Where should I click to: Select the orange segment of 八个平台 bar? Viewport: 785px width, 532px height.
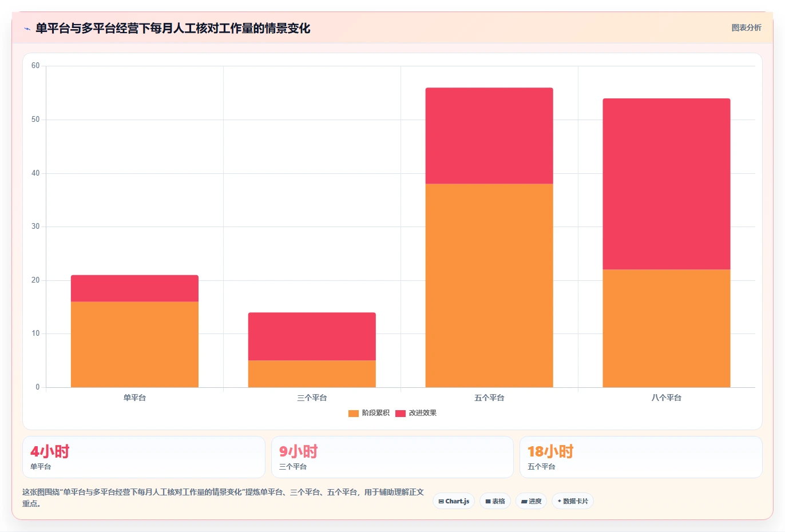click(667, 328)
